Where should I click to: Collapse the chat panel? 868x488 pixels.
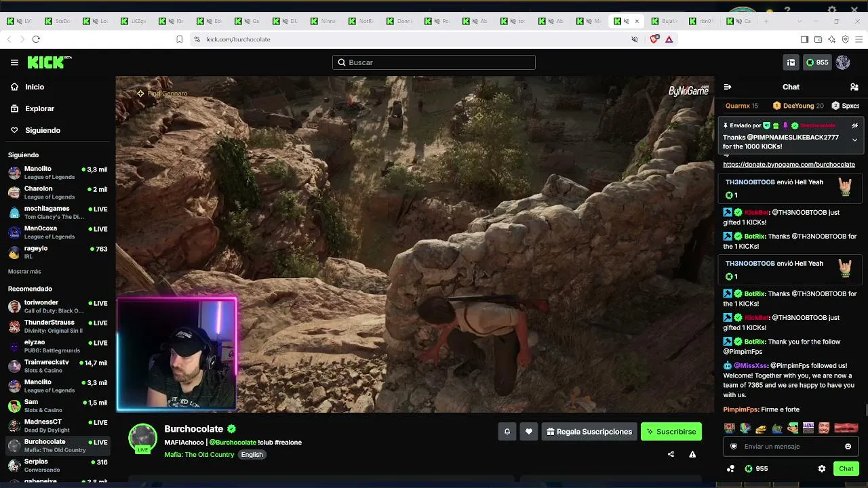728,87
